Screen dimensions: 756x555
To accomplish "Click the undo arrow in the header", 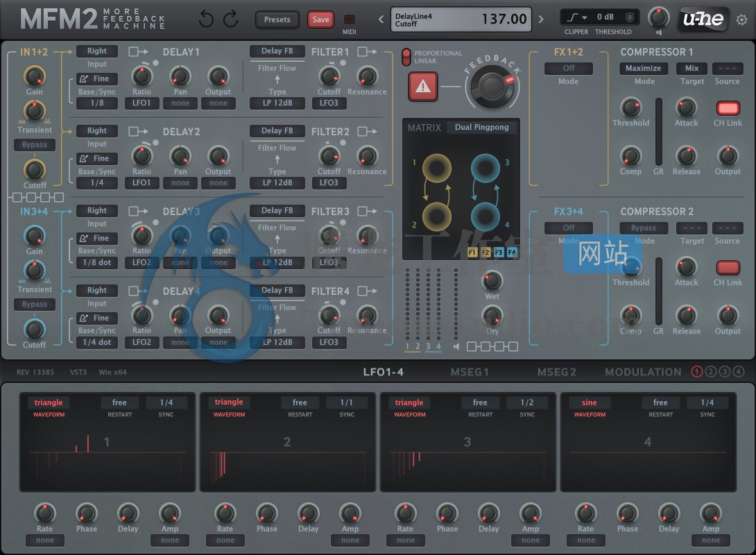I will click(x=206, y=19).
